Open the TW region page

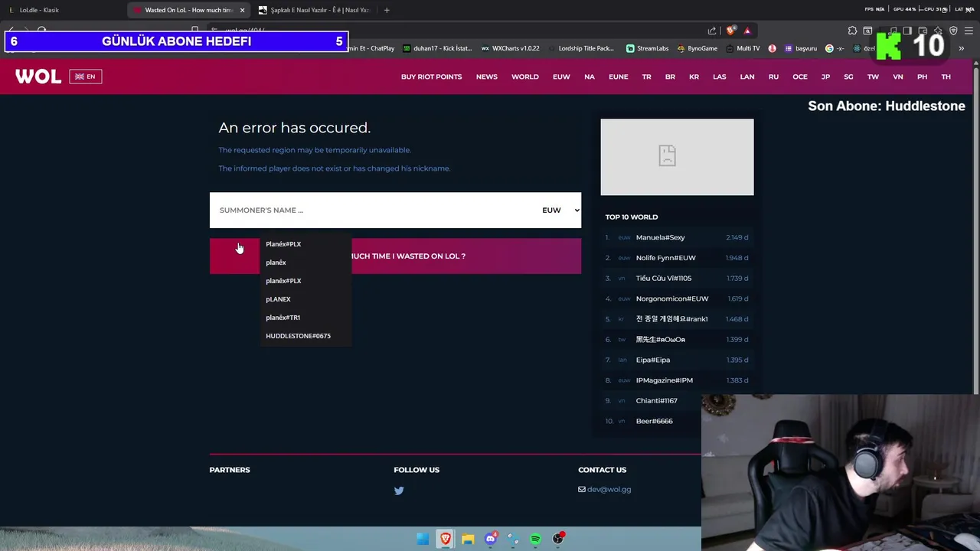[873, 77]
